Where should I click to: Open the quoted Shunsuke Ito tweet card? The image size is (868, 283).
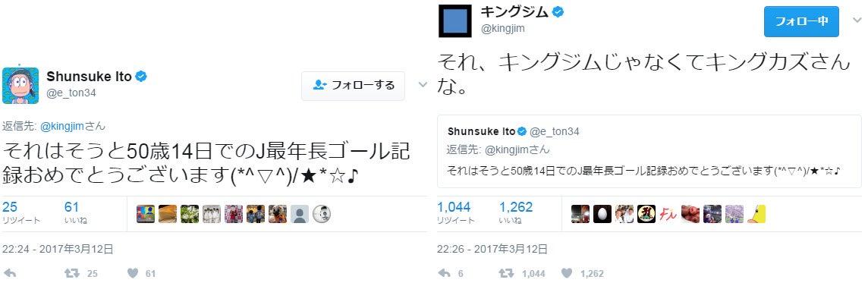649,151
